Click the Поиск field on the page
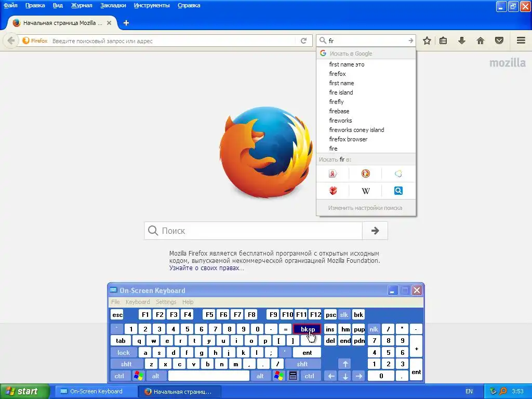 (254, 231)
